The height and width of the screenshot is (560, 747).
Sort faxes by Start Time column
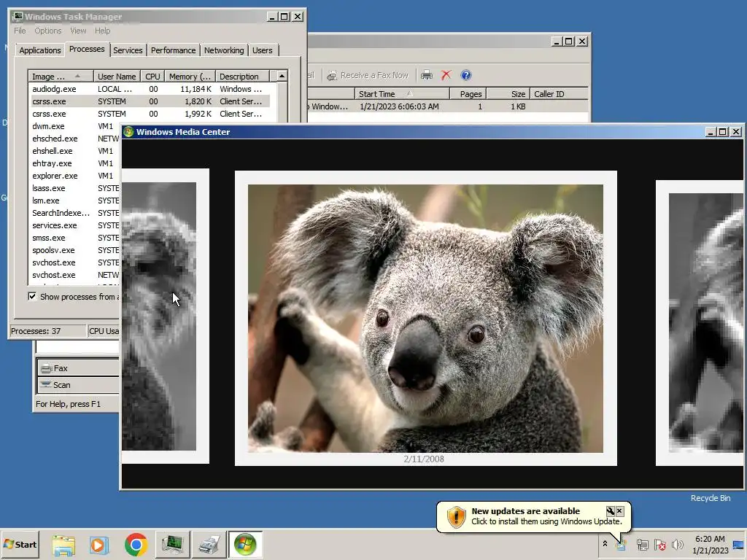pos(402,94)
